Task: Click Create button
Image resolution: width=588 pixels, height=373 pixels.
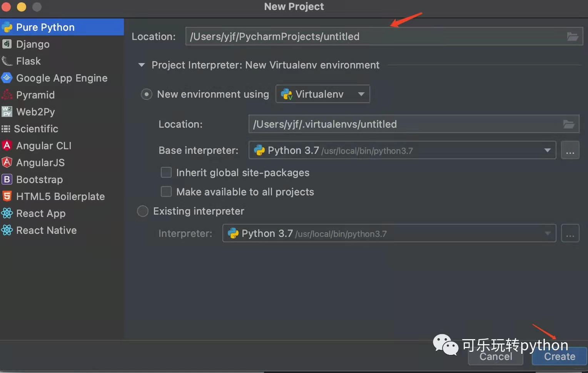Action: point(560,356)
